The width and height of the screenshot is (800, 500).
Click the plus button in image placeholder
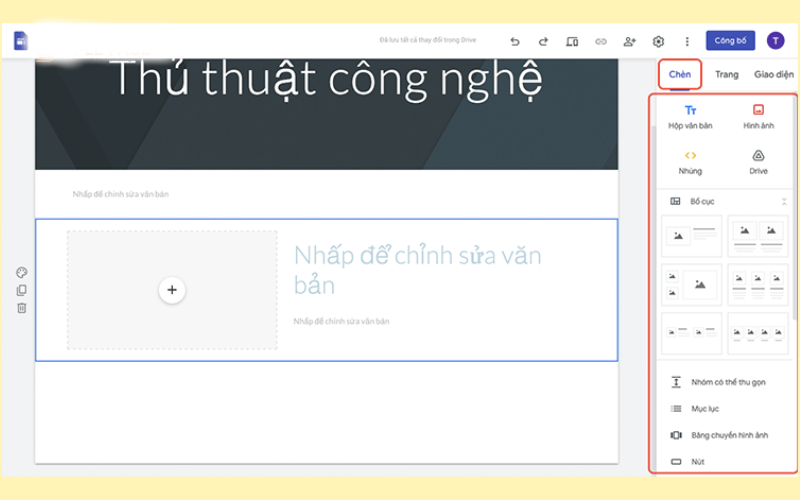171,289
